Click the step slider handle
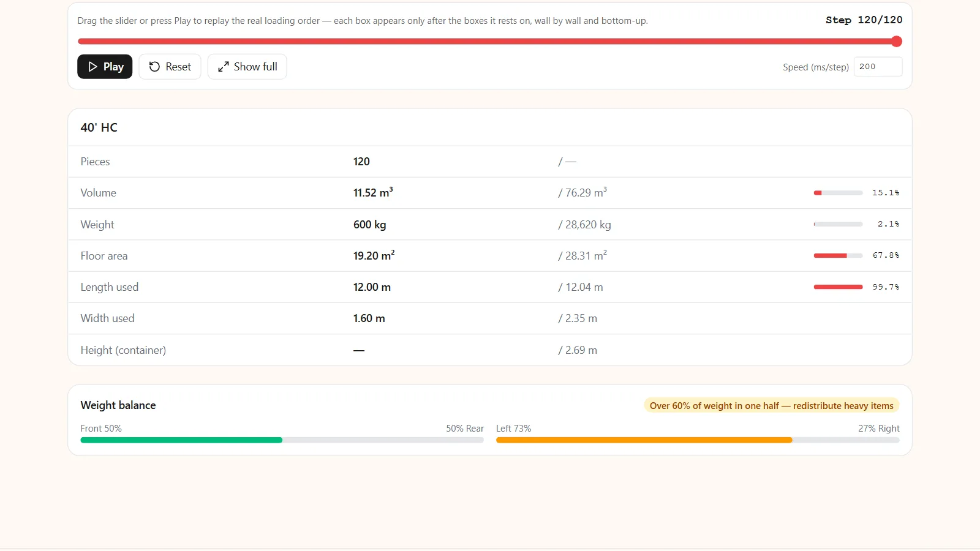This screenshot has width=980, height=551. tap(897, 42)
